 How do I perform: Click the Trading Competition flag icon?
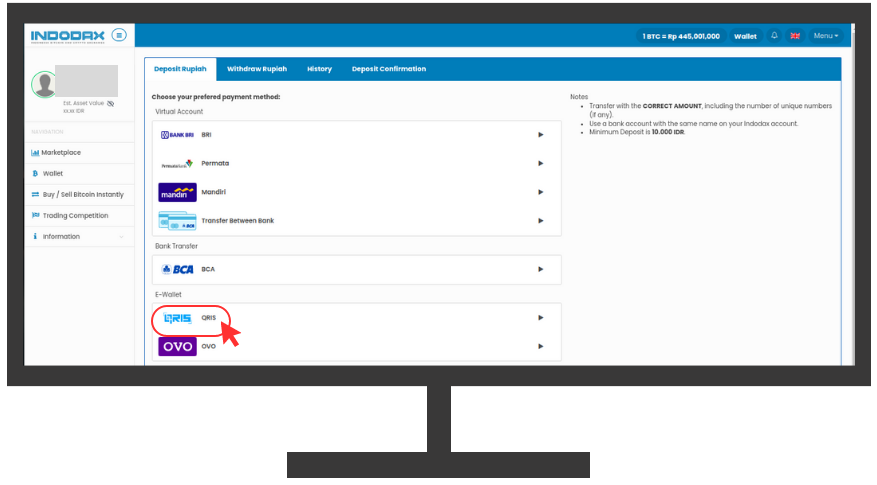(x=35, y=215)
